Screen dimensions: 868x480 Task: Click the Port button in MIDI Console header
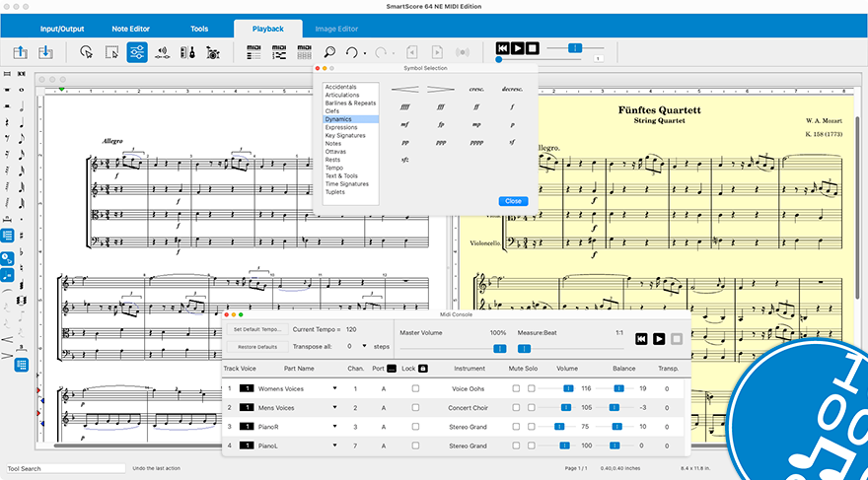pyautogui.click(x=392, y=369)
